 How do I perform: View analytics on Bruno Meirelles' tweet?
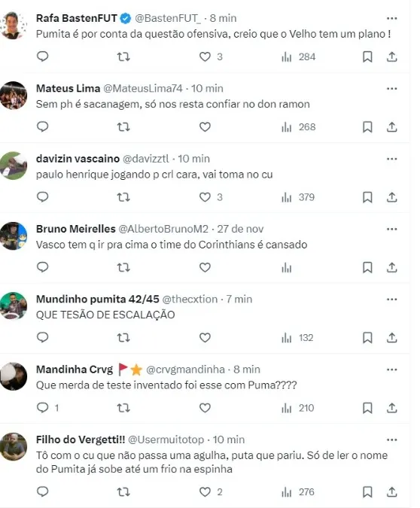(287, 268)
